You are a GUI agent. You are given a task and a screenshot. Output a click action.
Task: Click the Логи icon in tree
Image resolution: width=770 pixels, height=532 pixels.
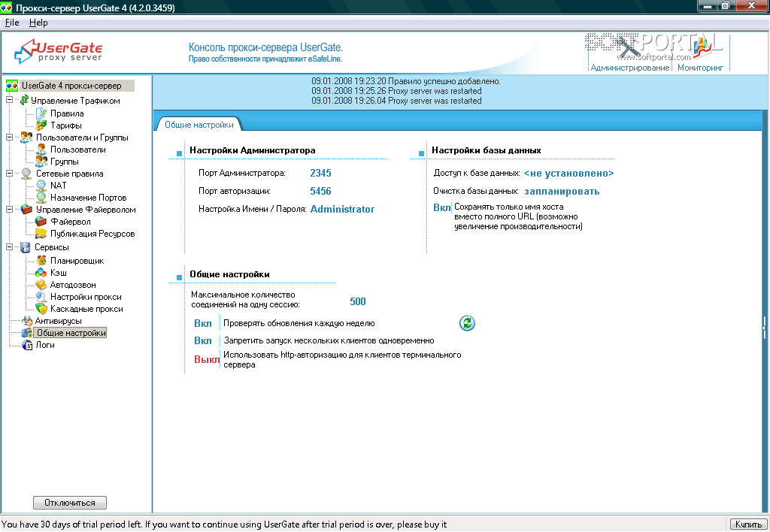click(x=28, y=345)
